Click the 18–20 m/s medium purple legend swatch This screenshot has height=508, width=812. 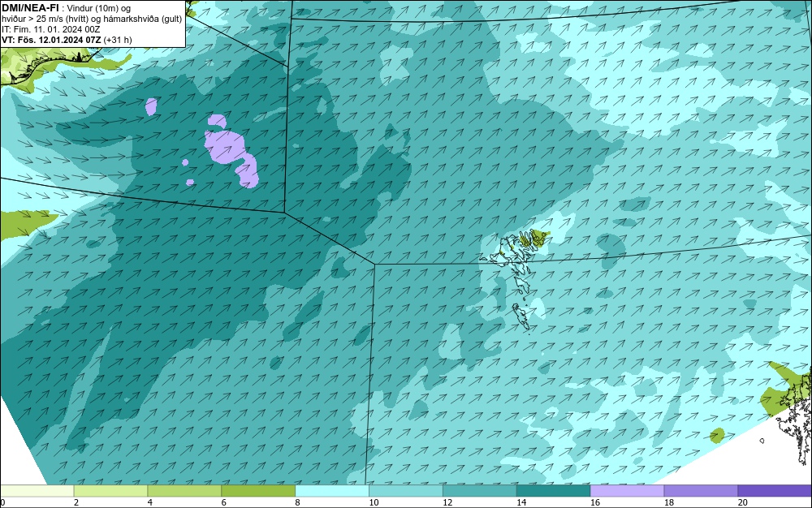[x=702, y=490]
